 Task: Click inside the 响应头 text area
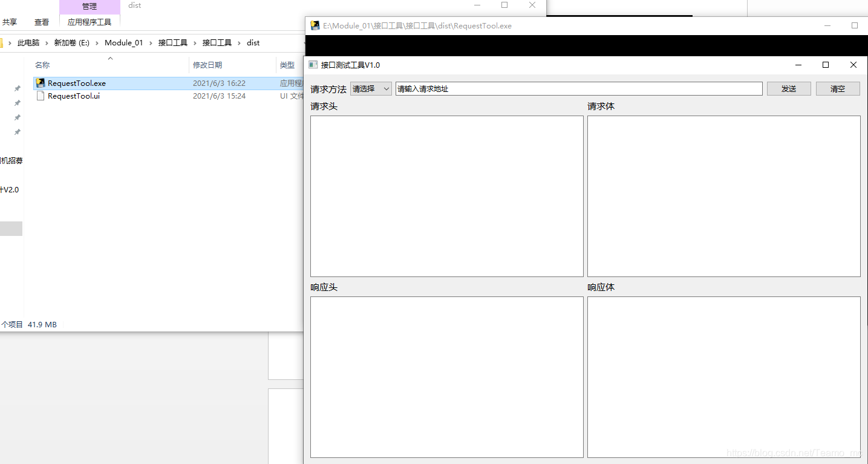tap(447, 377)
